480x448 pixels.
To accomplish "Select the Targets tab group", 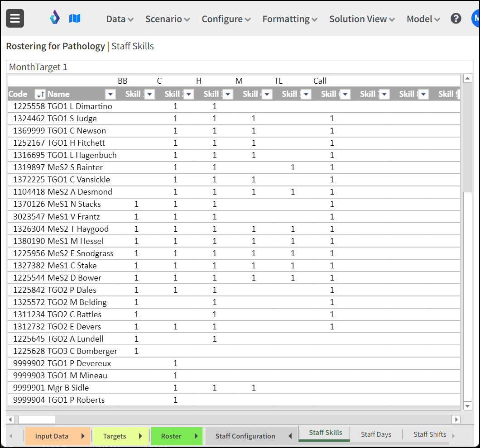I will (x=115, y=436).
